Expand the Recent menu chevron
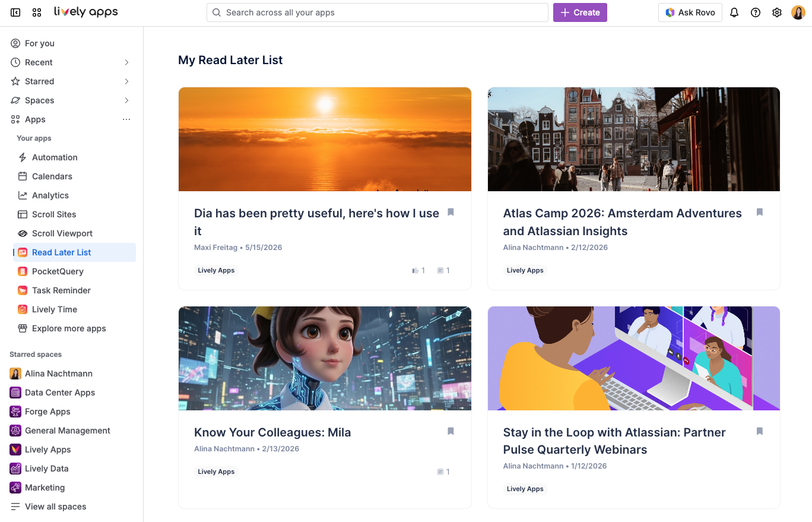The width and height of the screenshot is (812, 522). click(x=126, y=62)
